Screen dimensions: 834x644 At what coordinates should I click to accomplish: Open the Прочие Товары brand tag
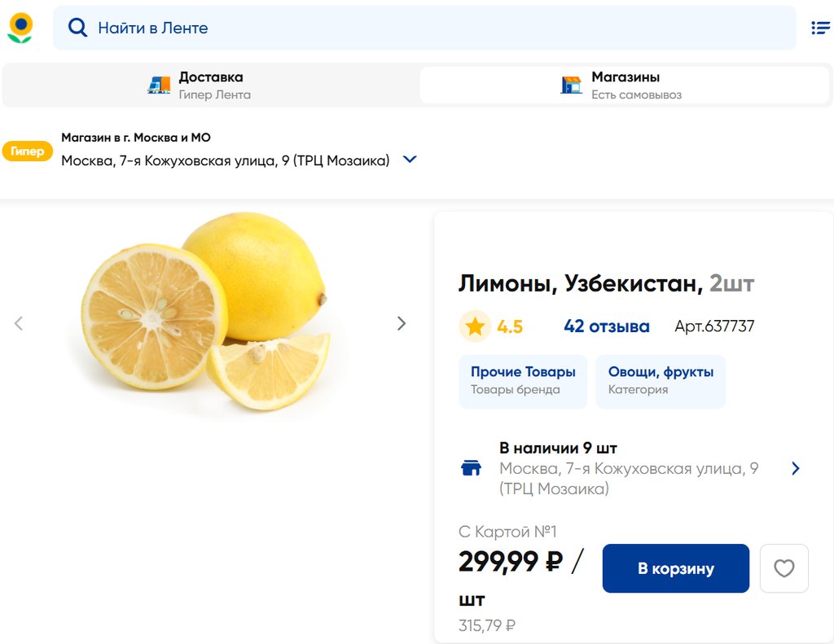click(523, 380)
